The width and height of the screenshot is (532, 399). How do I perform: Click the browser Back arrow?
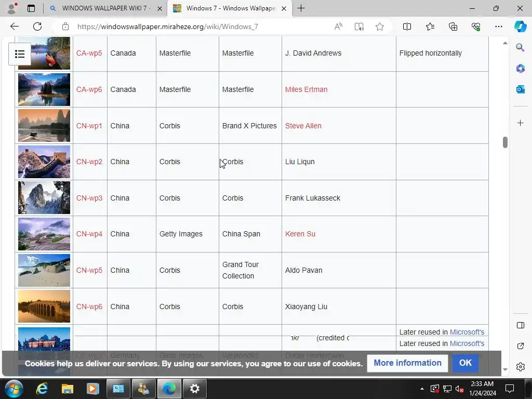pos(14,26)
